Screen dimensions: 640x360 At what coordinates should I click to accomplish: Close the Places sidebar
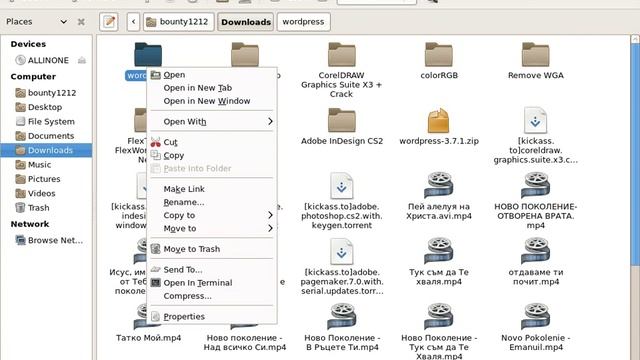[x=81, y=22]
